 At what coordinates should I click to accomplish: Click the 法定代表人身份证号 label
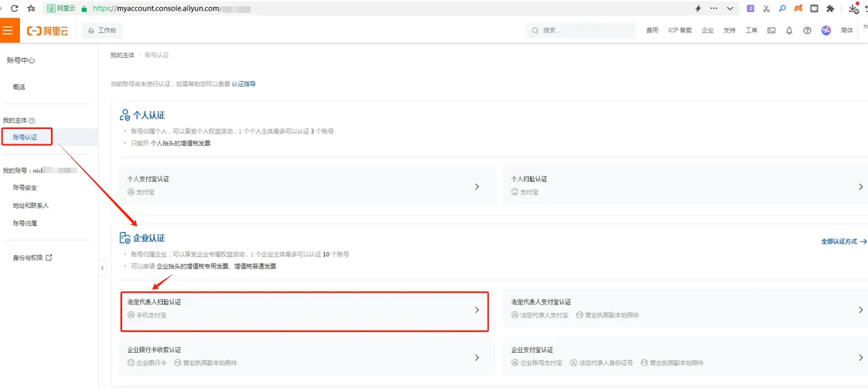coord(606,363)
